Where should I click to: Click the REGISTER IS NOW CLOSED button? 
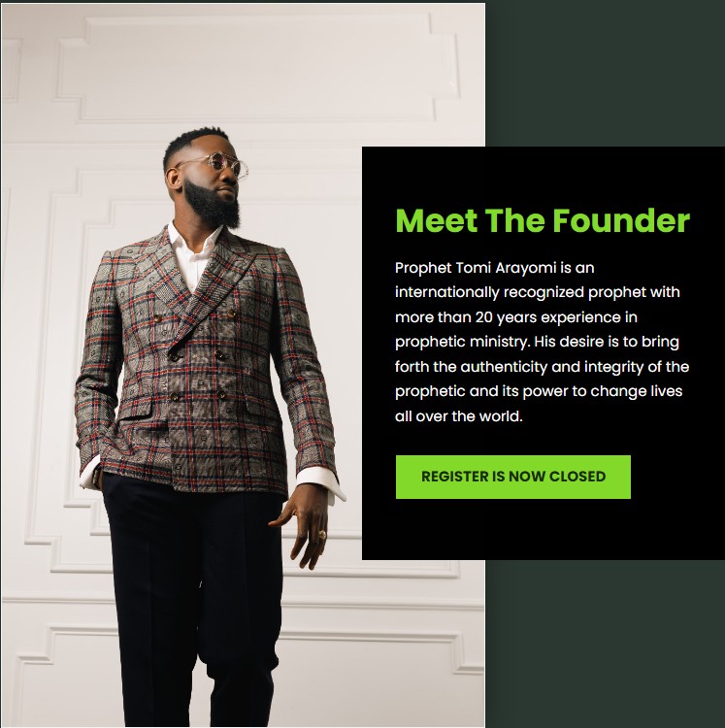(x=512, y=477)
